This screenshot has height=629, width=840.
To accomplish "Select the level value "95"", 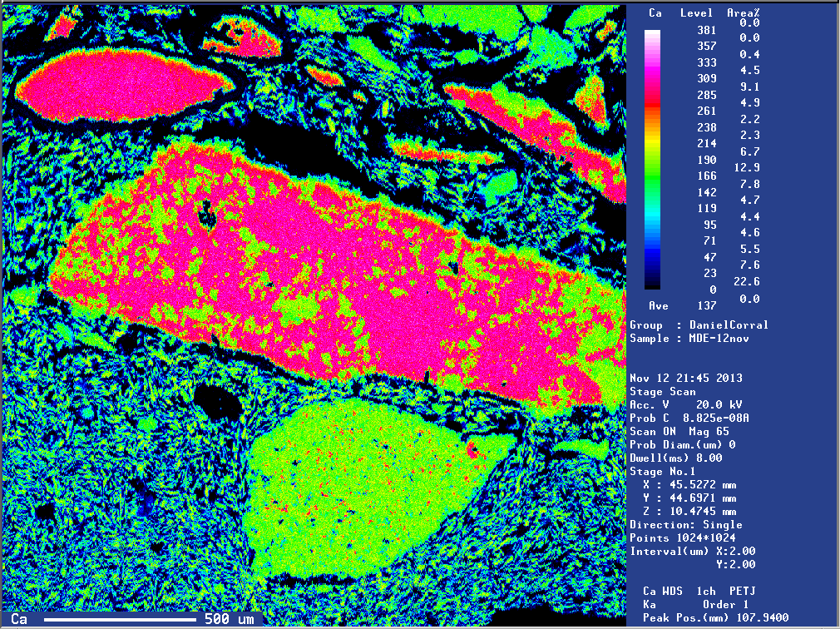I will [709, 225].
